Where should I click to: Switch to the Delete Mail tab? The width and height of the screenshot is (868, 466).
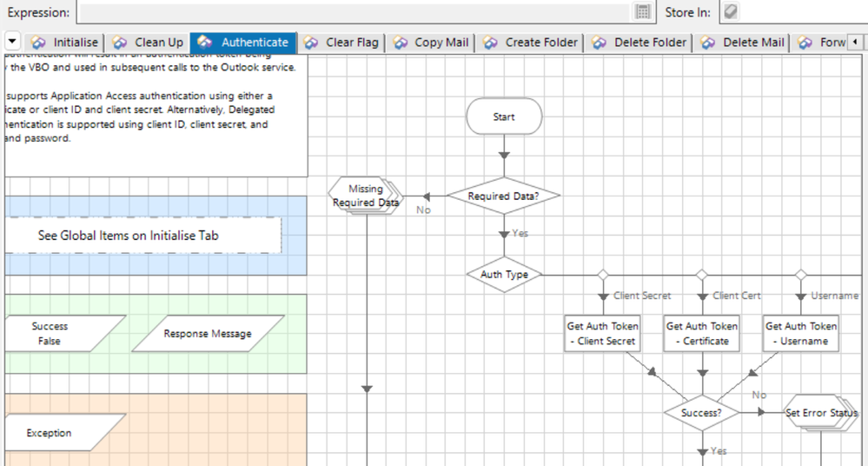[x=743, y=43]
